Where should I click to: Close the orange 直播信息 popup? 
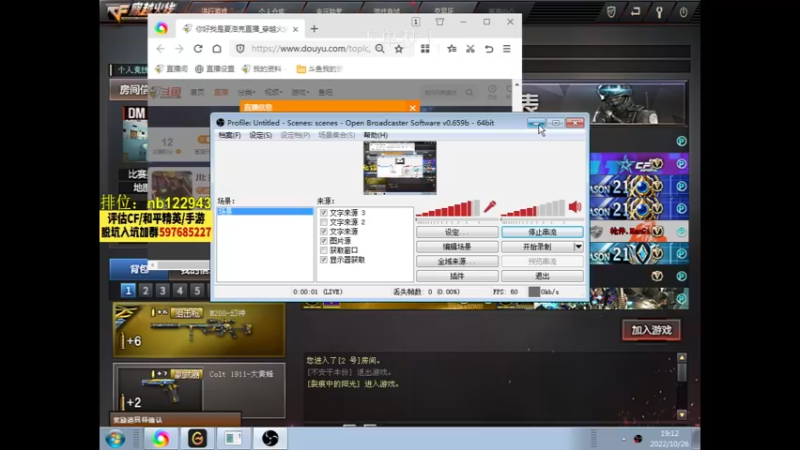point(412,108)
